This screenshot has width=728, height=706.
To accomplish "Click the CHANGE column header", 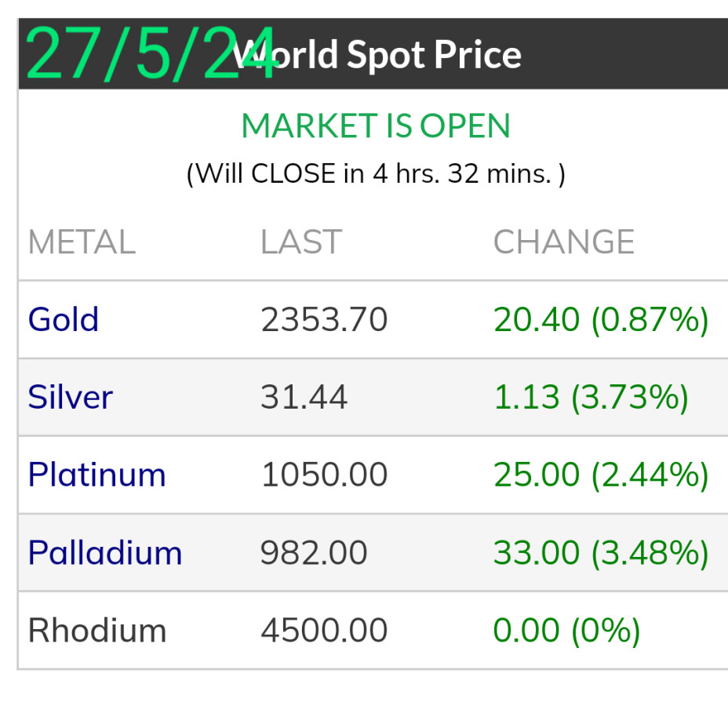I will [563, 242].
